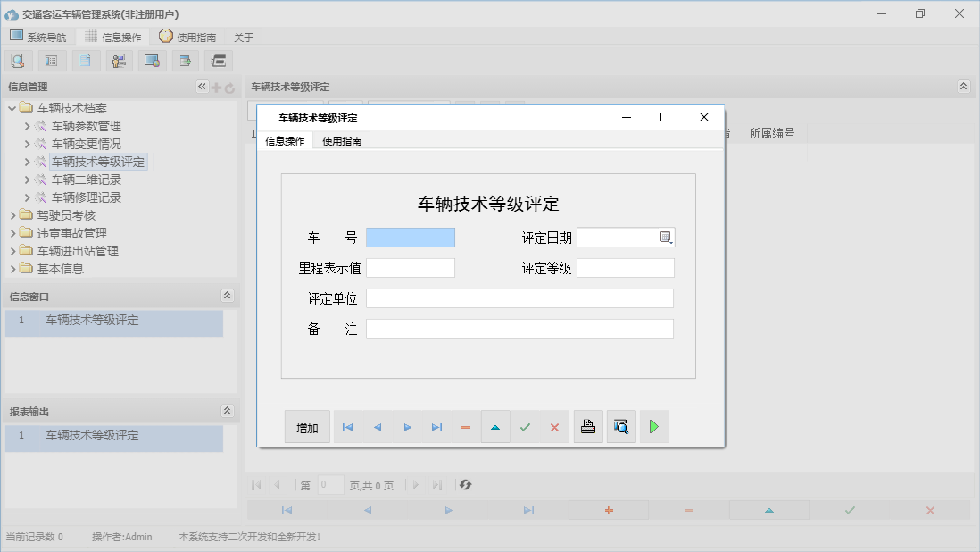The width and height of the screenshot is (980, 552).
Task: Jump to last record with last-arrow icon
Action: click(436, 426)
